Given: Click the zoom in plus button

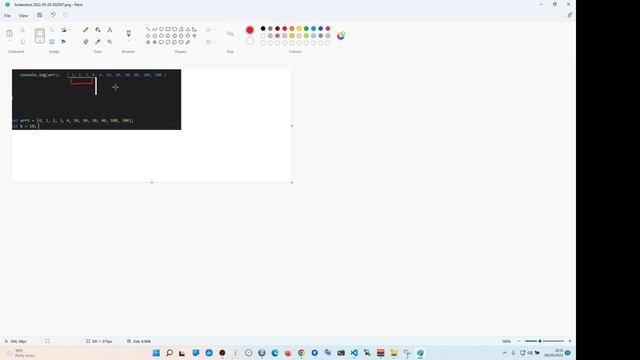Looking at the screenshot, I should (x=570, y=341).
